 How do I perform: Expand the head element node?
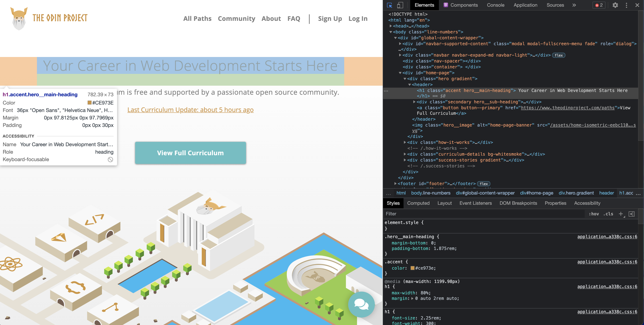[391, 26]
